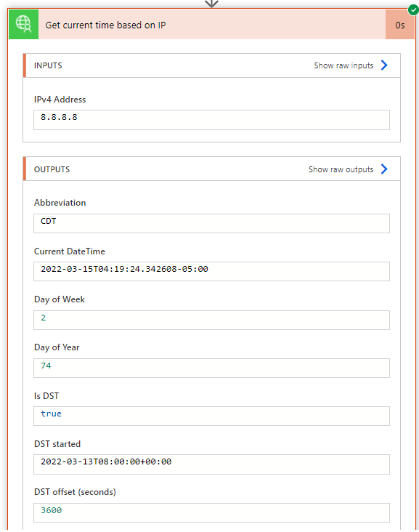Click the DST started value field
Viewport: 419px width, 532px height.
(x=211, y=464)
